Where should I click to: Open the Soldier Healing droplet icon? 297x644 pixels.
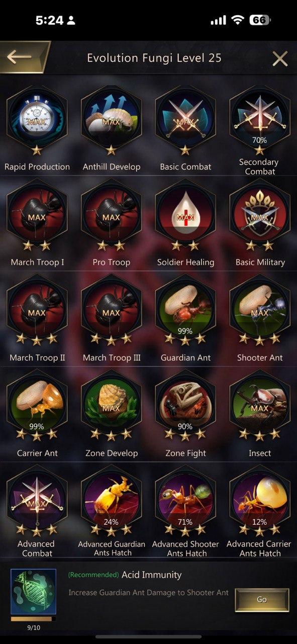185,215
